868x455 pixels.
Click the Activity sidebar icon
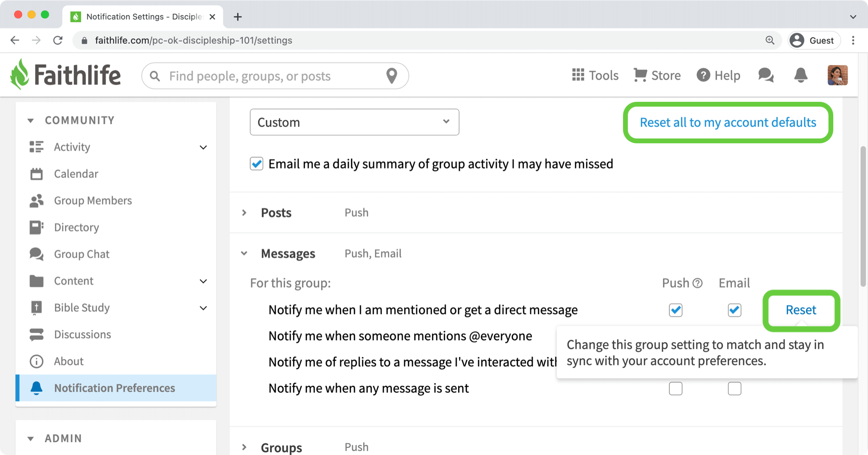[x=37, y=147]
